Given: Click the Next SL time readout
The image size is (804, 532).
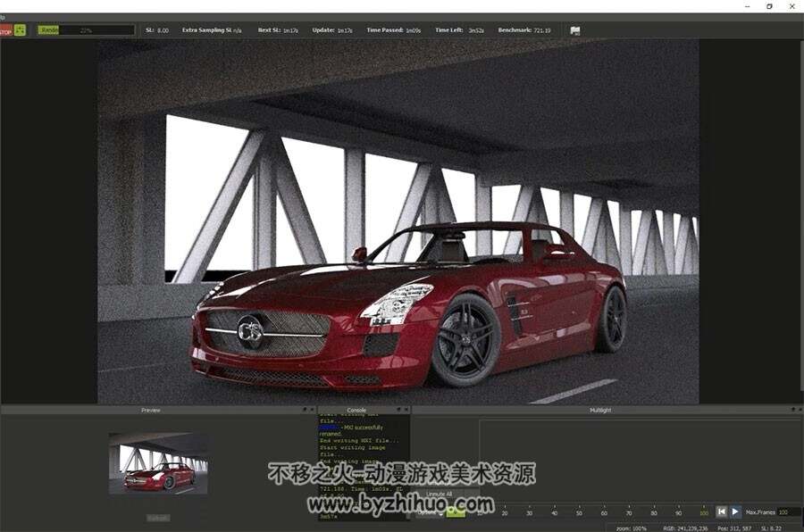Looking at the screenshot, I should coord(278,30).
